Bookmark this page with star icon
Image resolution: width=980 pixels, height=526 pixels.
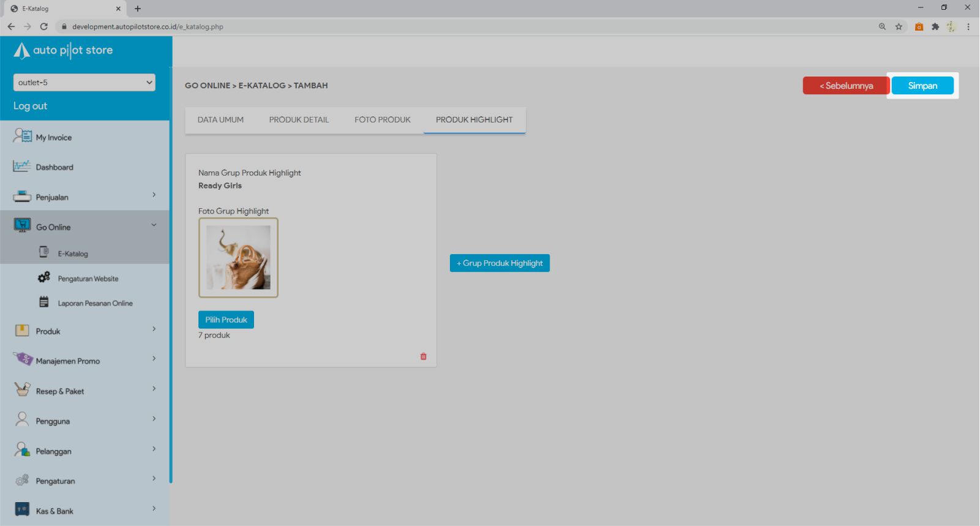[x=899, y=26]
